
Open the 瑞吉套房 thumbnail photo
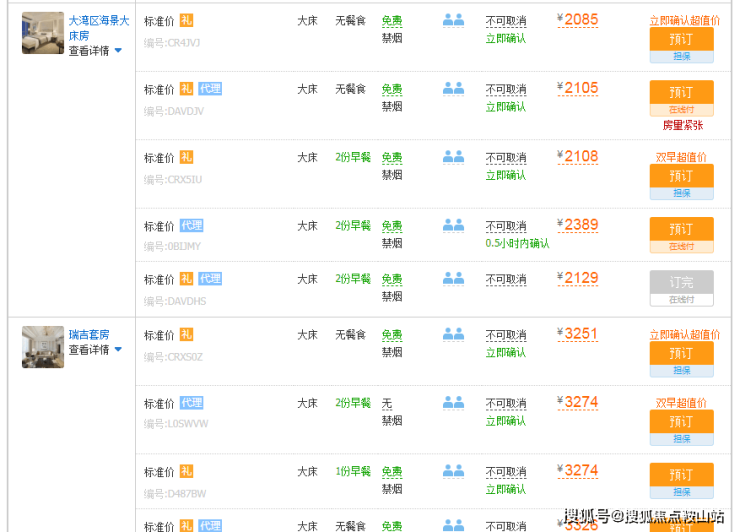click(43, 347)
